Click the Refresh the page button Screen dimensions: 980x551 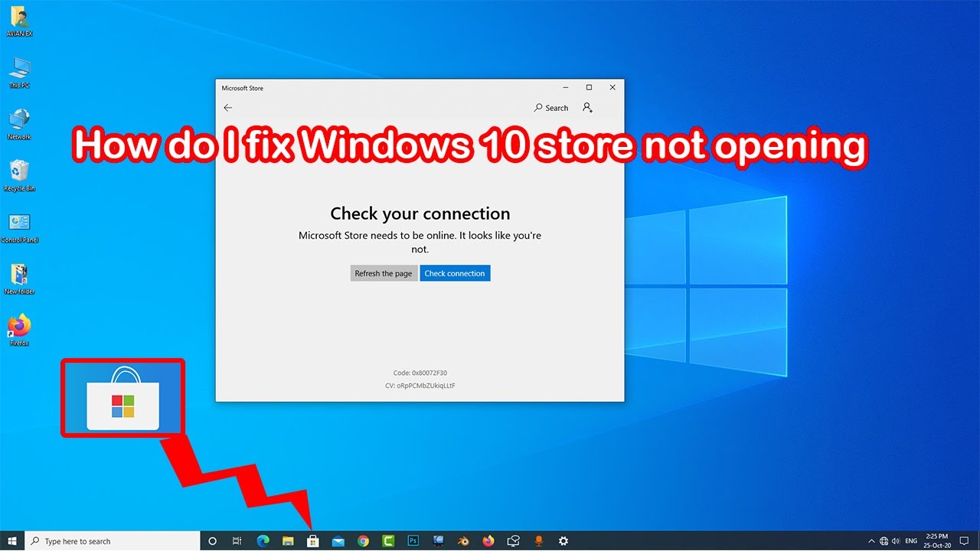coord(384,273)
